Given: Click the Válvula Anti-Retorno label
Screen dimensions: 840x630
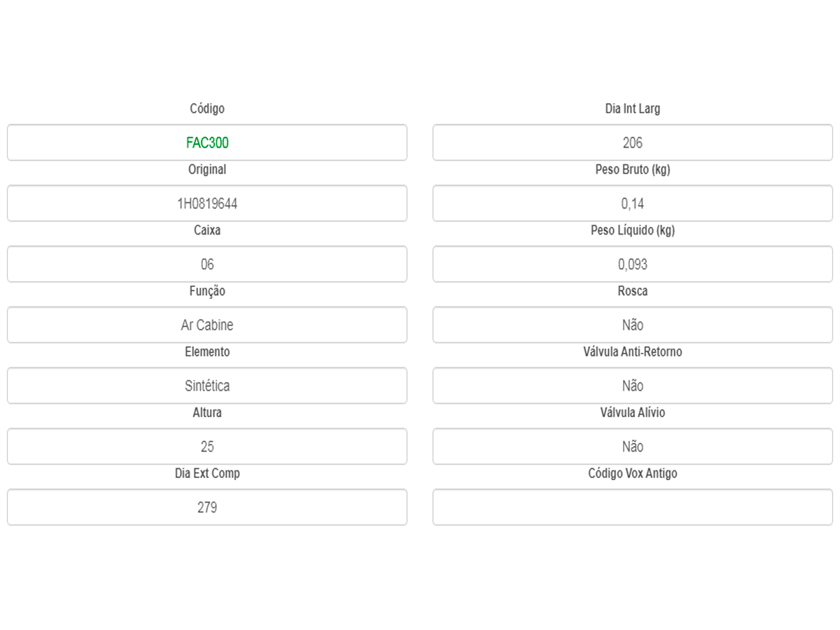Looking at the screenshot, I should coord(633,351).
